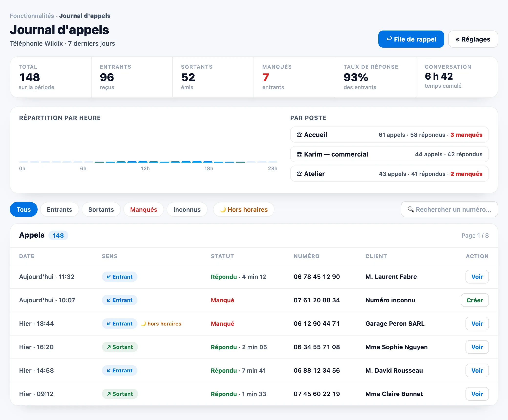This screenshot has width=508, height=420.
Task: Click the return arrow icon on File de rappel
Action: (389, 39)
